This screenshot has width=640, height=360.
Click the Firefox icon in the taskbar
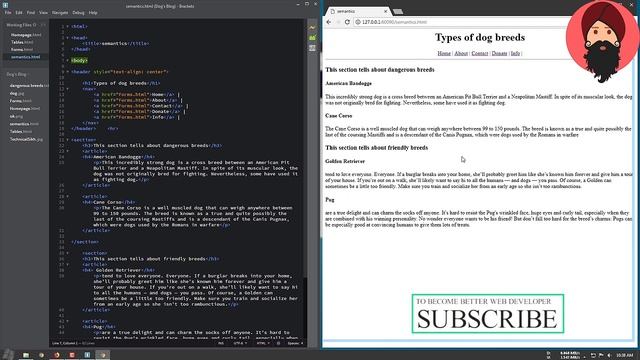click(x=57, y=355)
